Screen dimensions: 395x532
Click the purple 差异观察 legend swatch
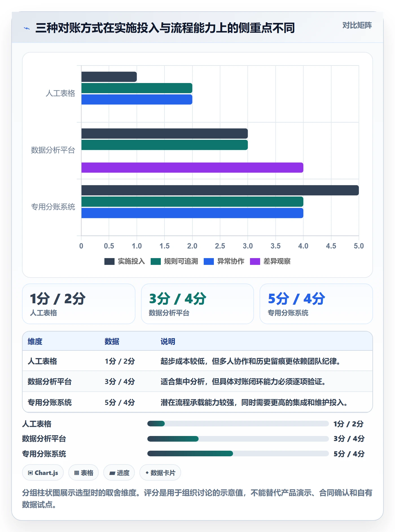255,261
